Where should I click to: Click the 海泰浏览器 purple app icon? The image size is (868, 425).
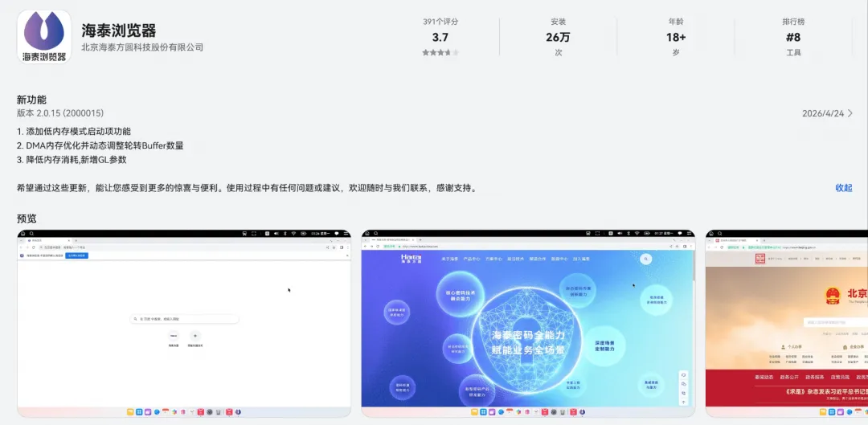pyautogui.click(x=44, y=36)
